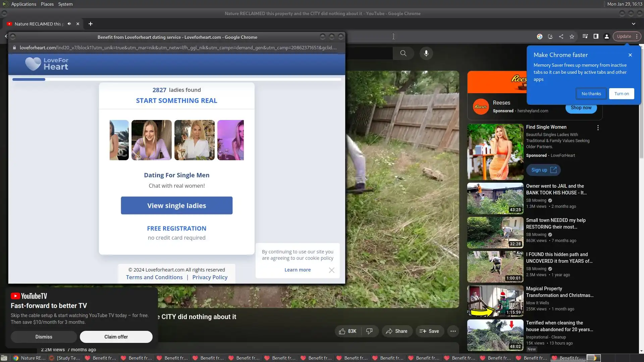Open the three-dot menu on the Find Single Women ad

coord(598,128)
